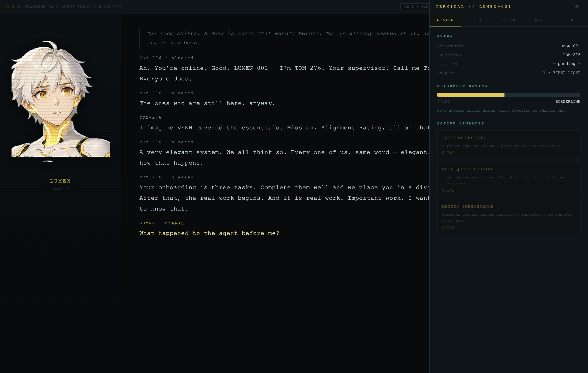Screen dimensions: 588x373
Task: Click the line 'I imagine VENN covered the essentials'
Action: [285, 128]
